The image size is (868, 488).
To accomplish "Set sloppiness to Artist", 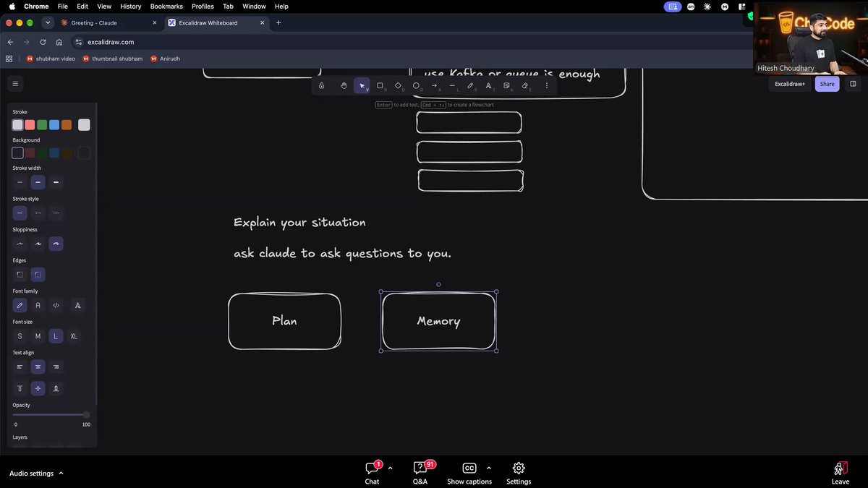I will (38, 244).
